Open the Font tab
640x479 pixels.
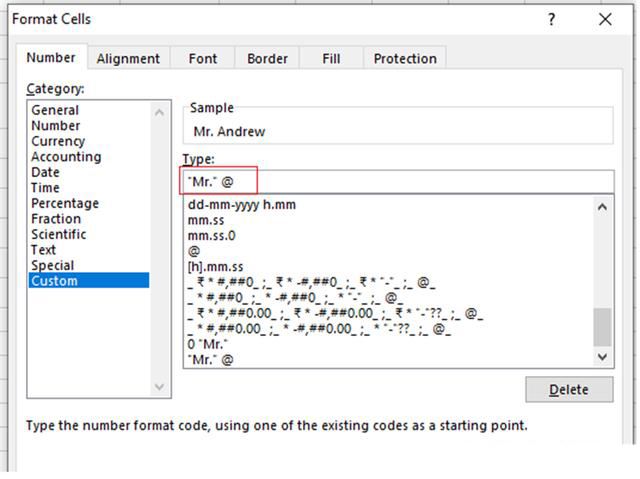(202, 59)
